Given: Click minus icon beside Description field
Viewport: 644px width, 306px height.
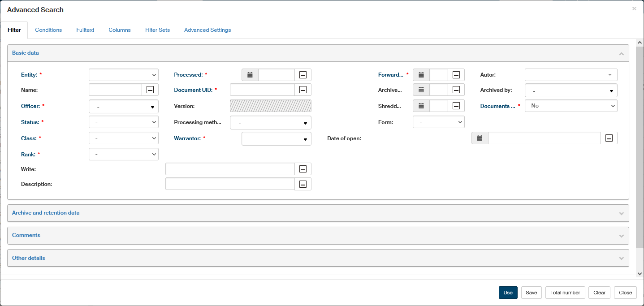Looking at the screenshot, I should click(x=303, y=184).
